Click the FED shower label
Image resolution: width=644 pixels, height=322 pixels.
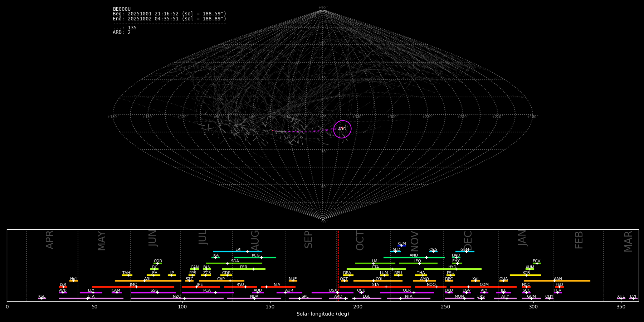pos(559,285)
